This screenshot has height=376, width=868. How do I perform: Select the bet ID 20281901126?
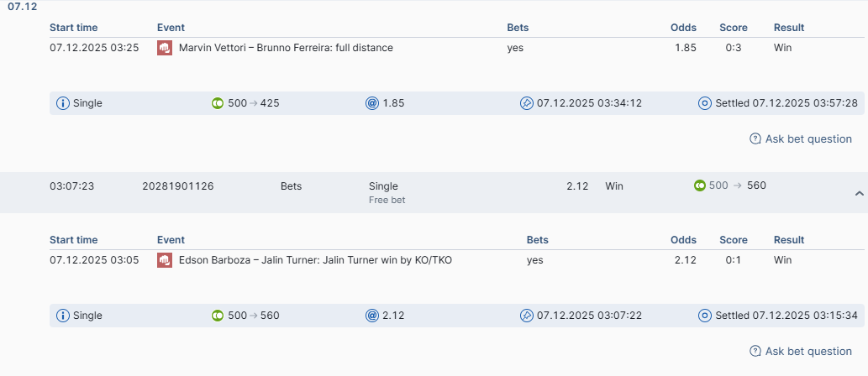coord(178,185)
